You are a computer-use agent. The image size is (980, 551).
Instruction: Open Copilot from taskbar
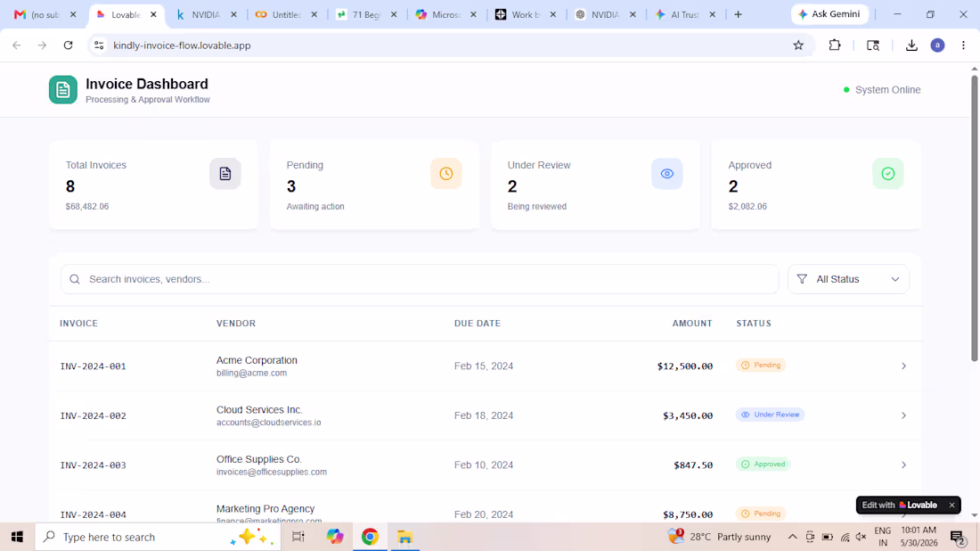(x=334, y=537)
